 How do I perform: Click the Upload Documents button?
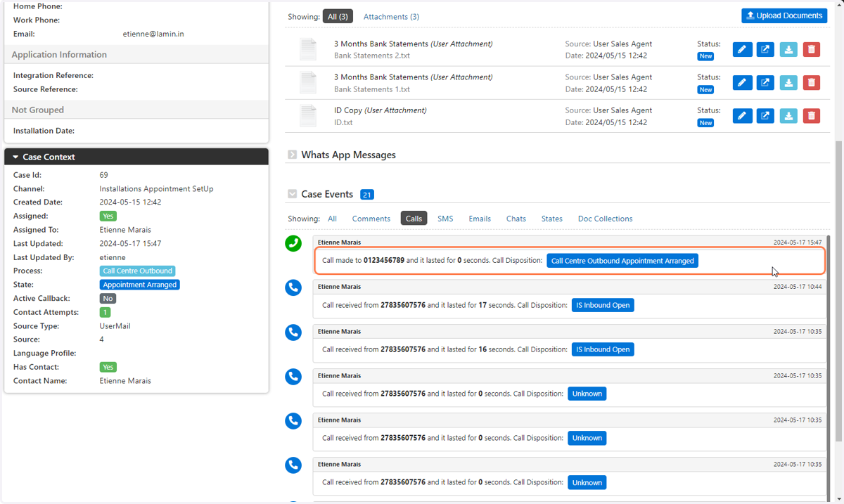point(784,15)
